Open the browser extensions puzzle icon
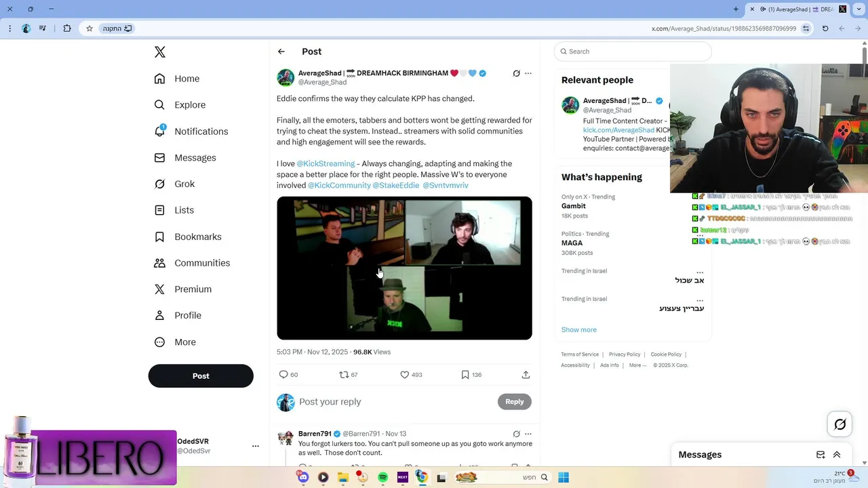 pos(66,28)
